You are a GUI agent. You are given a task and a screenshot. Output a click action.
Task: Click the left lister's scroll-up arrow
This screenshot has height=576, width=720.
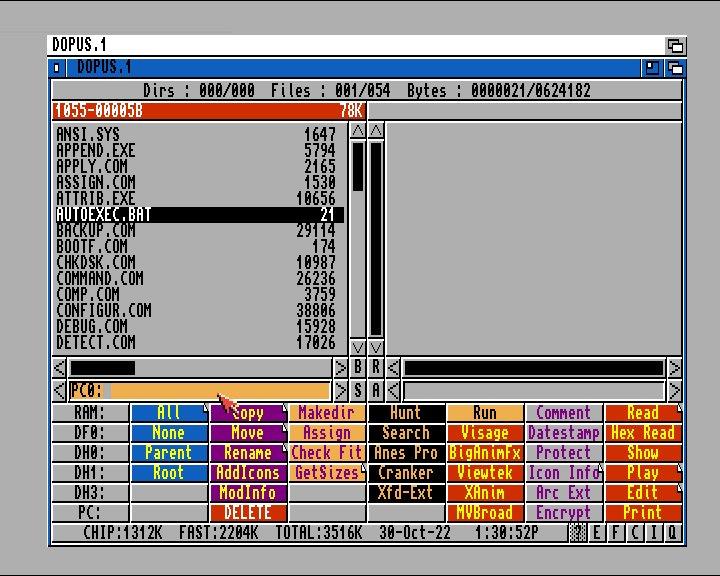pyautogui.click(x=358, y=131)
